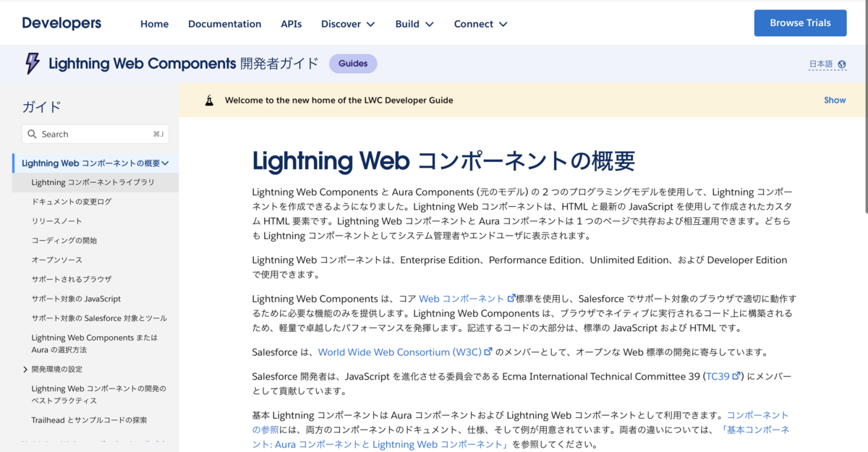Image resolution: width=868 pixels, height=452 pixels.
Task: Click the sidebar Search field
Action: pos(95,134)
